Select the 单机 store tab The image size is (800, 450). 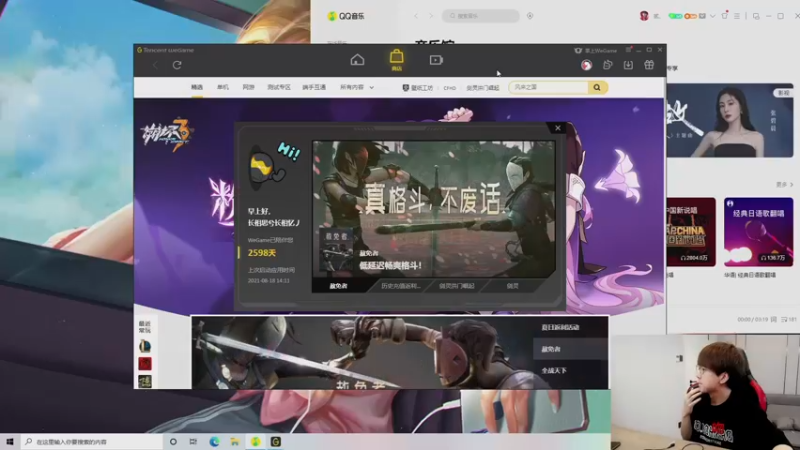pos(223,88)
